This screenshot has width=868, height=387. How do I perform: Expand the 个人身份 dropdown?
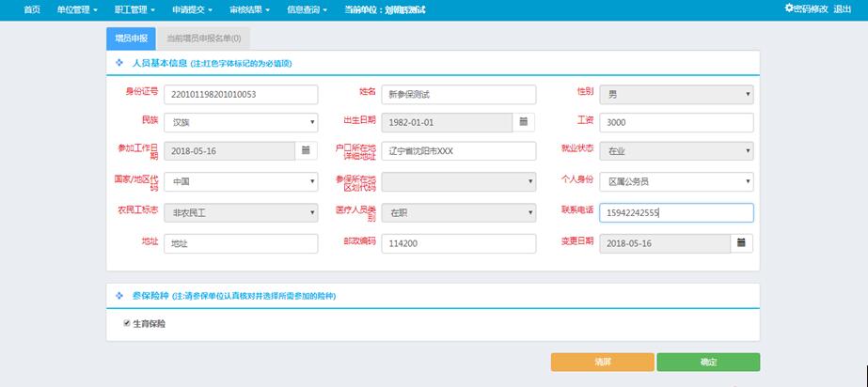pos(677,181)
